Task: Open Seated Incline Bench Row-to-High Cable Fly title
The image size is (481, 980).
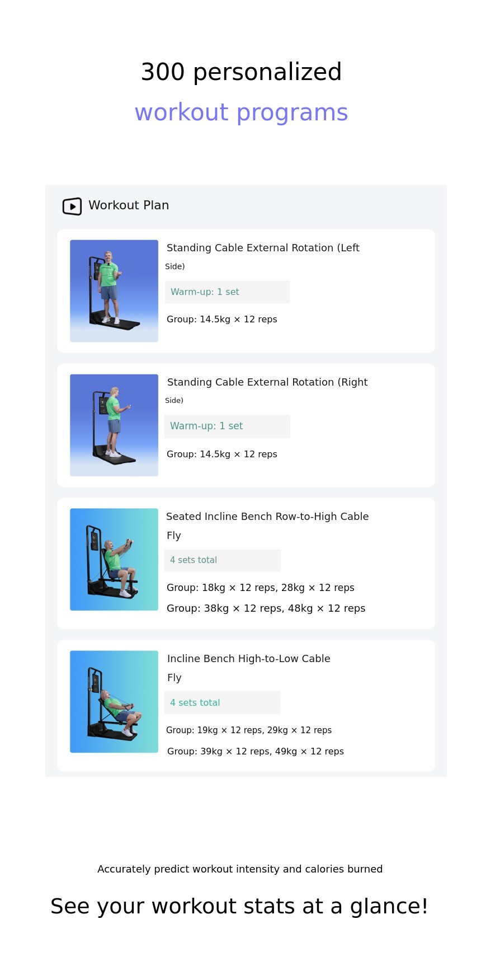Action: pyautogui.click(x=267, y=517)
